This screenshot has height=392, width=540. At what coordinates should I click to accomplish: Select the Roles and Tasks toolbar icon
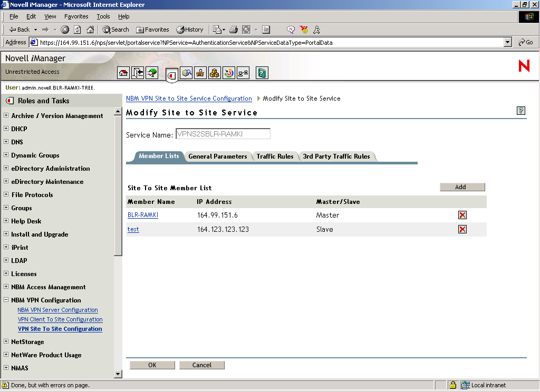tap(172, 75)
